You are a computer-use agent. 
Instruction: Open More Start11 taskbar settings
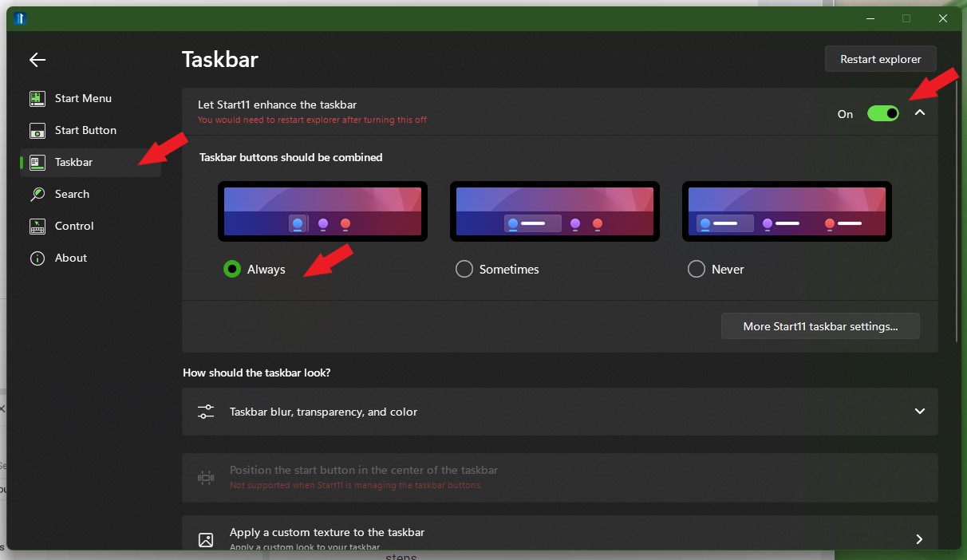[x=820, y=326]
